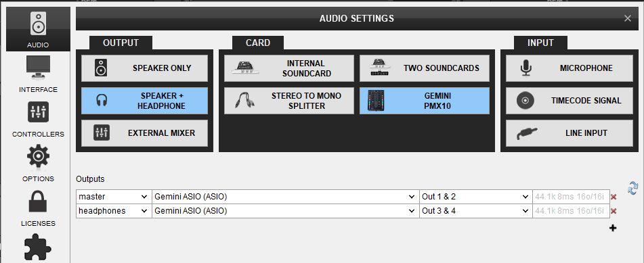Enable Timecode Signal input

(570, 101)
